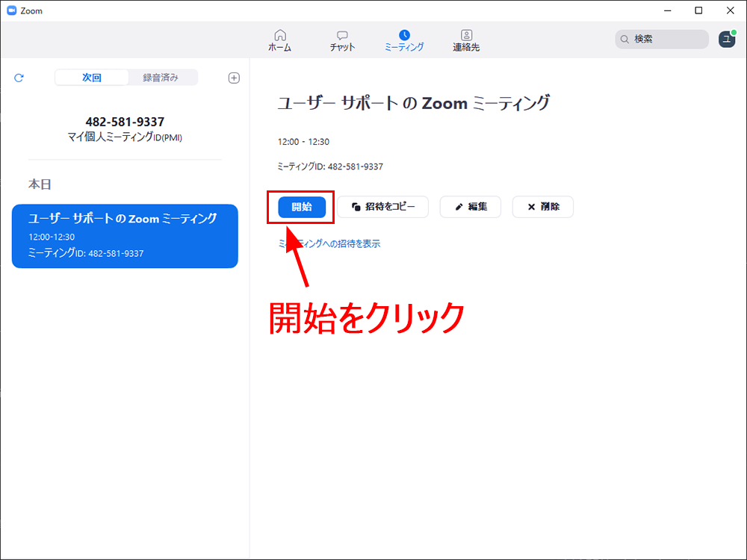
Task: Click the plus icon to schedule meeting
Action: click(x=233, y=78)
